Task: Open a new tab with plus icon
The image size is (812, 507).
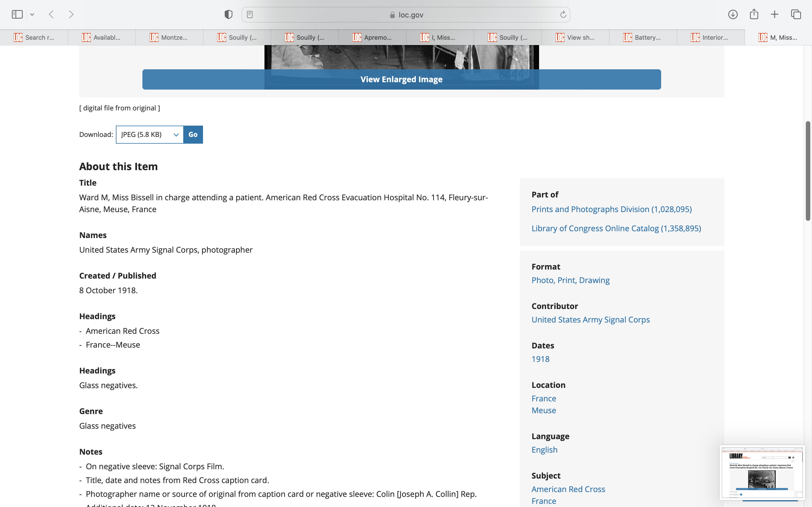Action: click(x=775, y=14)
